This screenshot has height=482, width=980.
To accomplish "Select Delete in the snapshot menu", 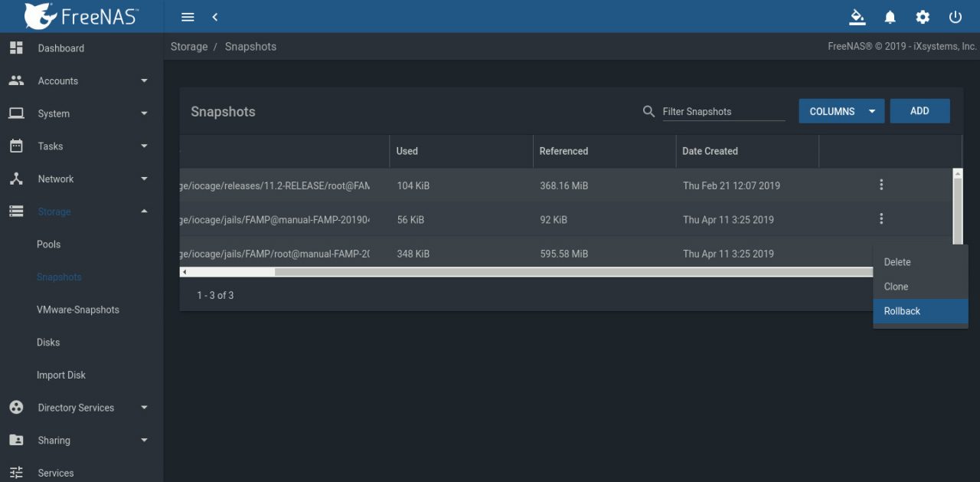I will (x=920, y=262).
